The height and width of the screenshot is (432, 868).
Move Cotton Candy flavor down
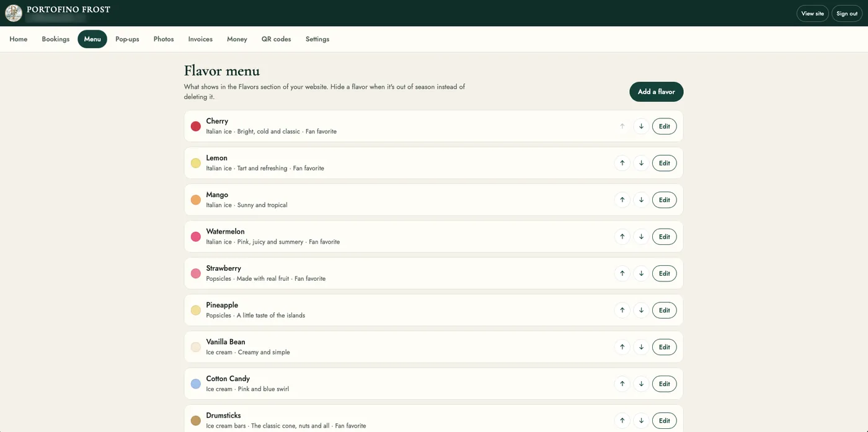641,384
